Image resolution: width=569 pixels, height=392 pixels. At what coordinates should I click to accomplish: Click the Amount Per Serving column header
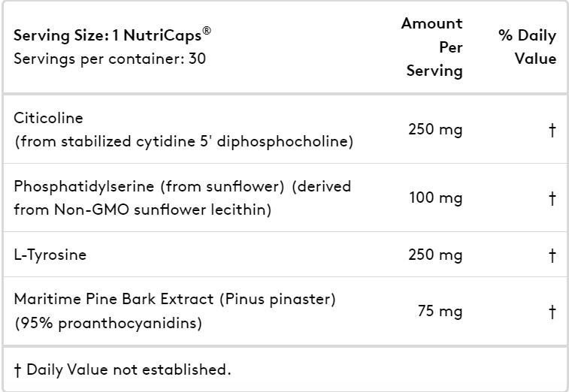point(432,47)
